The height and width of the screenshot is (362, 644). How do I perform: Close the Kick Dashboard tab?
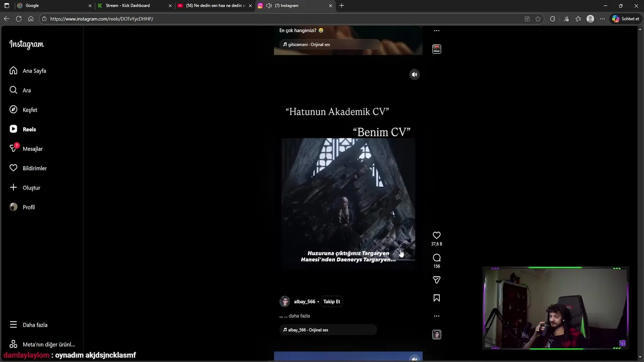tap(170, 6)
